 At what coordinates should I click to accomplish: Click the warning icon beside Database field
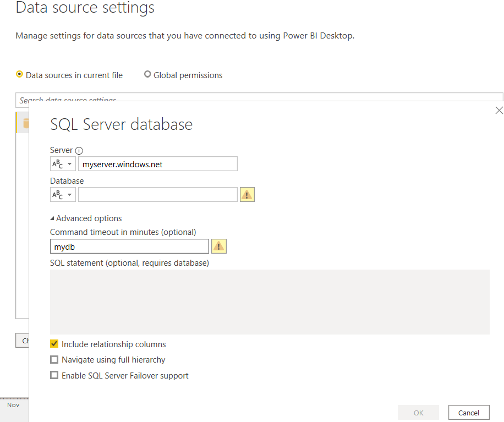[x=247, y=194]
